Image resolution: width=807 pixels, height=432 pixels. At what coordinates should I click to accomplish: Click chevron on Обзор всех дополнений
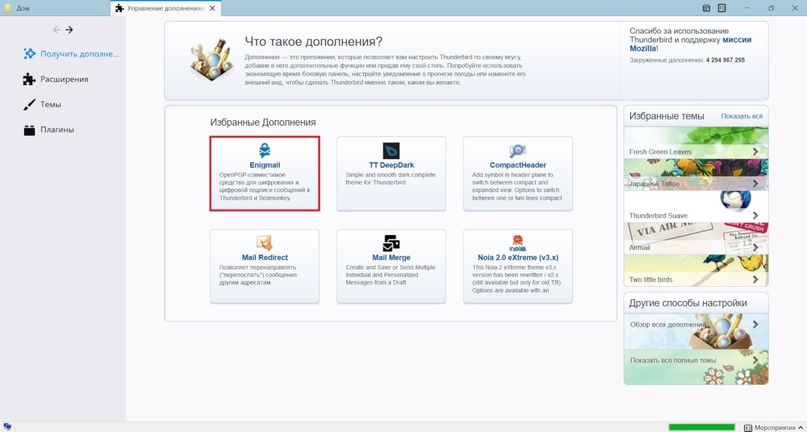[755, 324]
